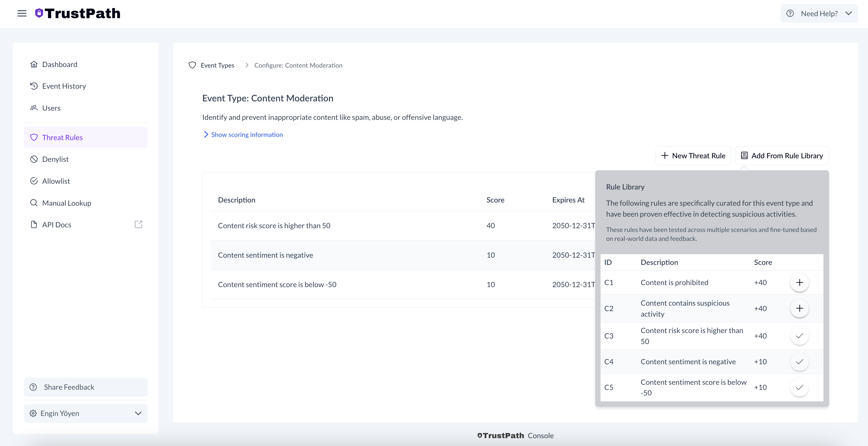This screenshot has height=446, width=868.
Task: Open the Denylist page
Action: click(x=86, y=159)
